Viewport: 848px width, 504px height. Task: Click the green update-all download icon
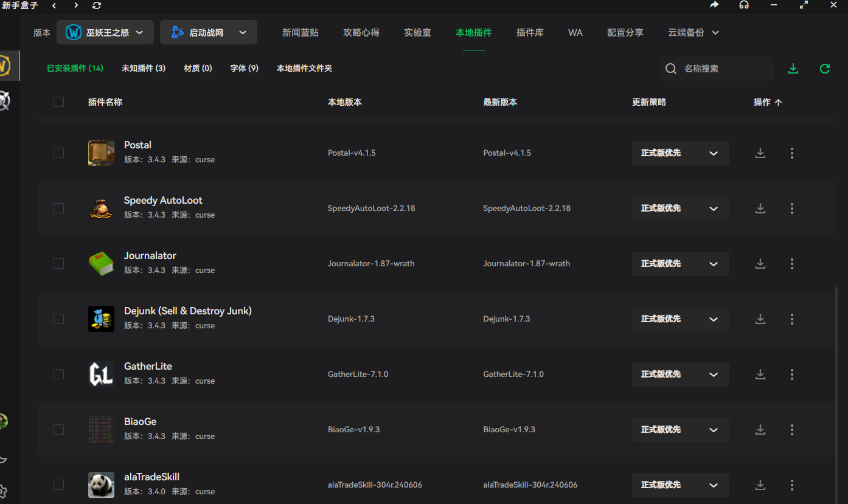[x=793, y=69]
